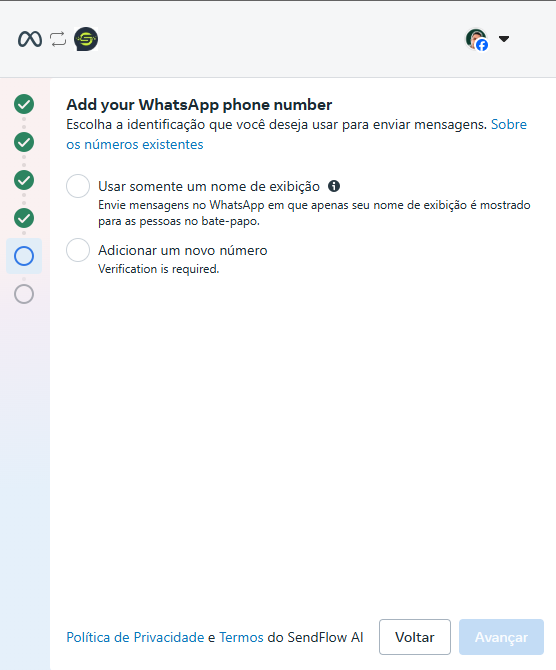Click info icon beside nome de exibição
This screenshot has width=556, height=670.
coord(334,186)
